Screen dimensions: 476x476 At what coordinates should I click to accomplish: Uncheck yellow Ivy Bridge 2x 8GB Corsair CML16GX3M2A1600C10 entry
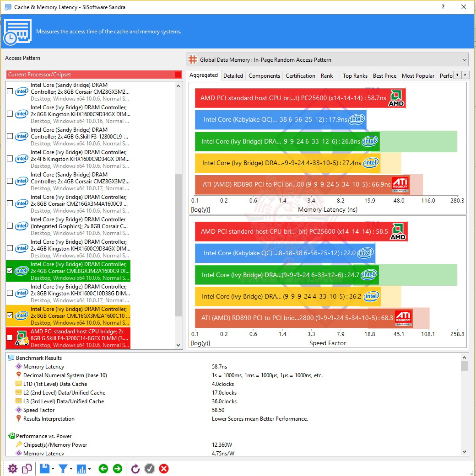pyautogui.click(x=10, y=316)
